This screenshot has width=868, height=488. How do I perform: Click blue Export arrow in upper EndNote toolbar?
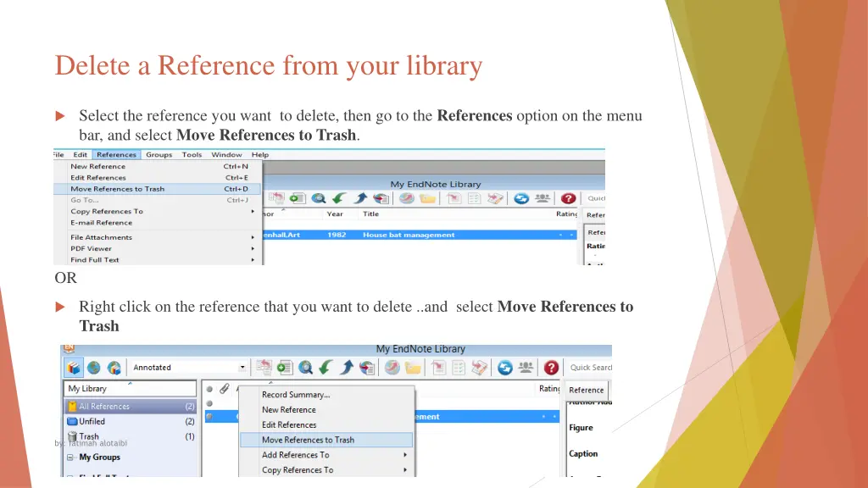(x=359, y=198)
